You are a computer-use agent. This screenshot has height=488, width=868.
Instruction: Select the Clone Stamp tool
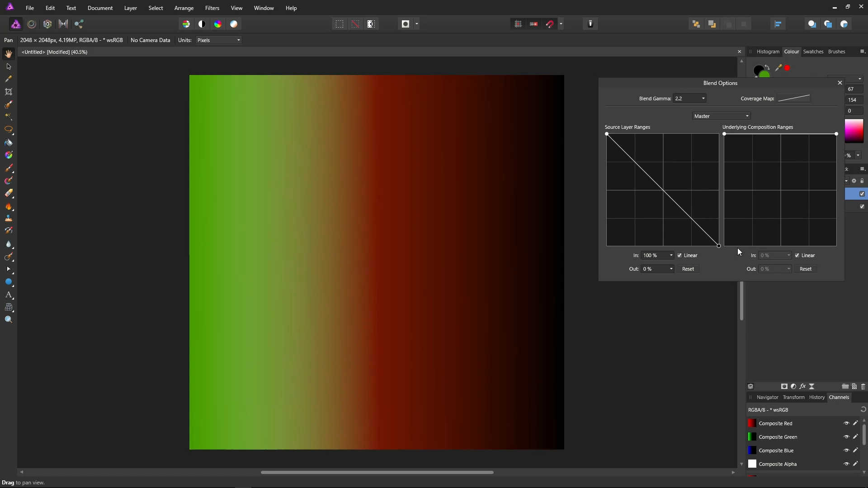pyautogui.click(x=9, y=218)
